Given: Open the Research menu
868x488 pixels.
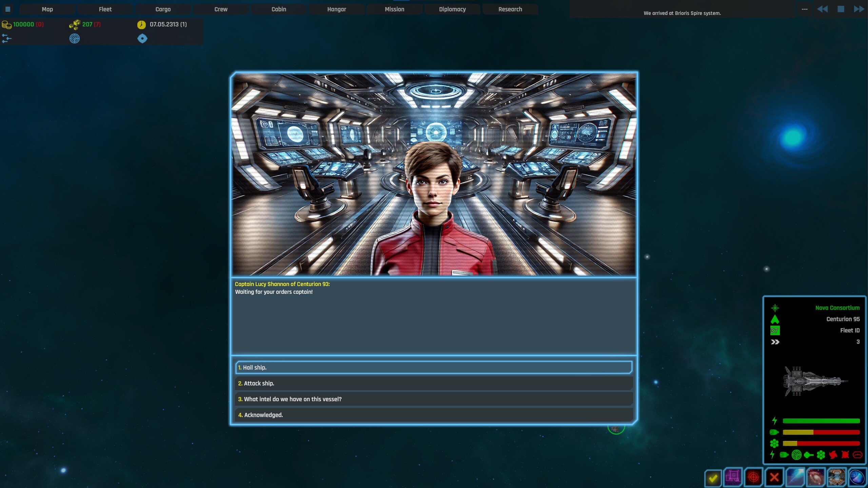Looking at the screenshot, I should click(510, 9).
